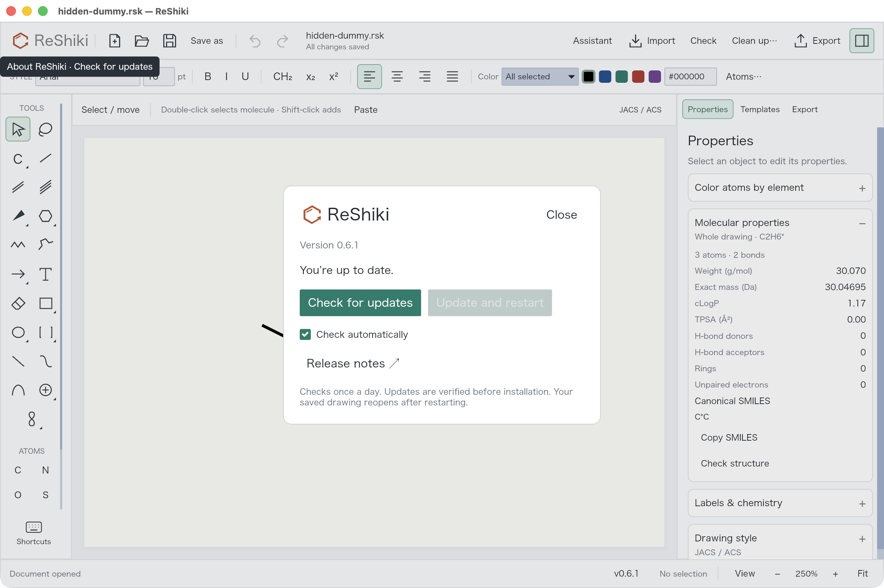This screenshot has width=884, height=588.
Task: Click Check in the top toolbar
Action: [x=703, y=40]
